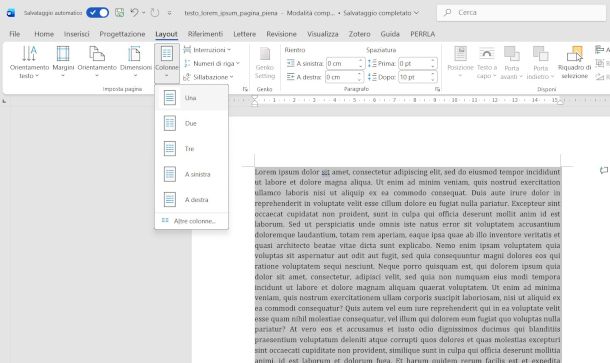Open the Riquadro di selezione pane

(x=575, y=62)
